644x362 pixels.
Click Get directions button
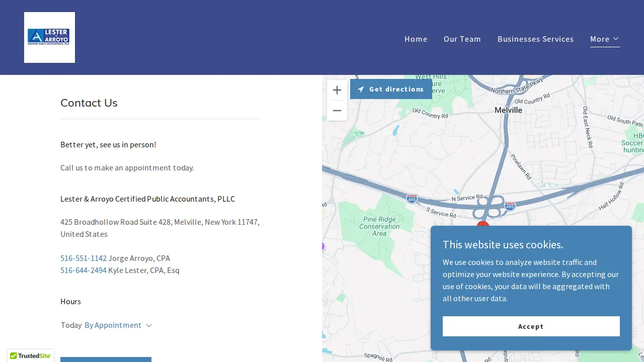[391, 89]
